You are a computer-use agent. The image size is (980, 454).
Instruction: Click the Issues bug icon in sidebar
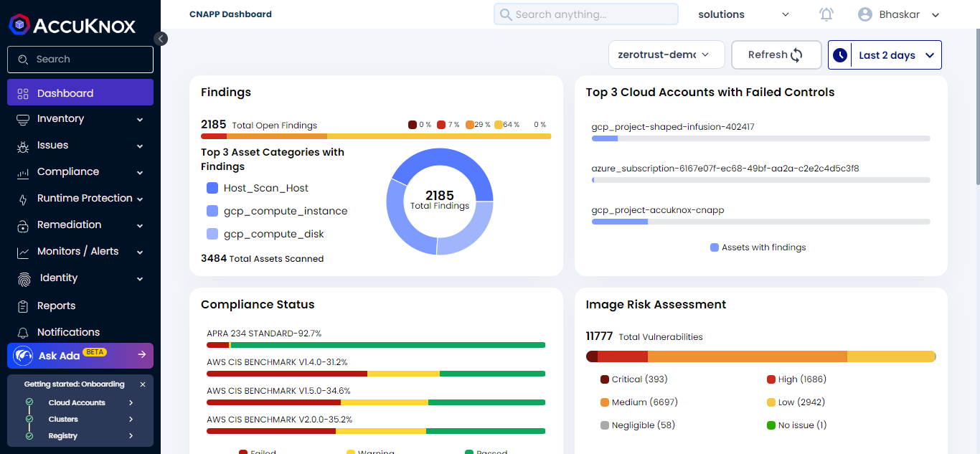click(x=23, y=146)
